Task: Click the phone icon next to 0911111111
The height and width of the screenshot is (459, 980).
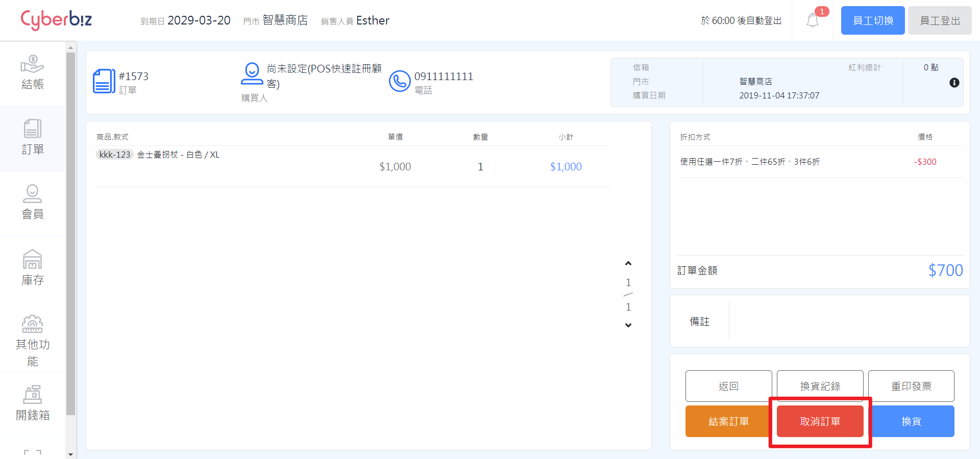Action: [400, 81]
